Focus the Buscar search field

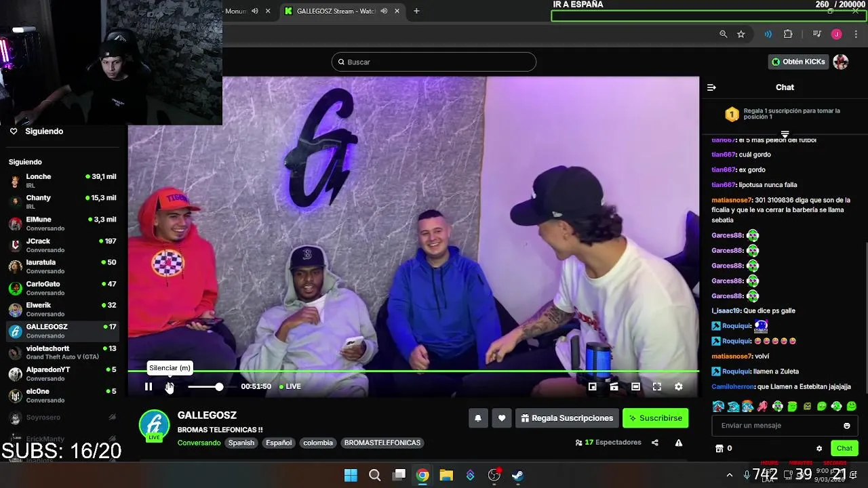(434, 62)
